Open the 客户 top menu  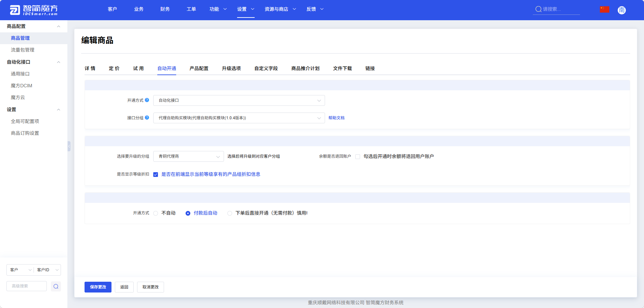[x=112, y=9]
